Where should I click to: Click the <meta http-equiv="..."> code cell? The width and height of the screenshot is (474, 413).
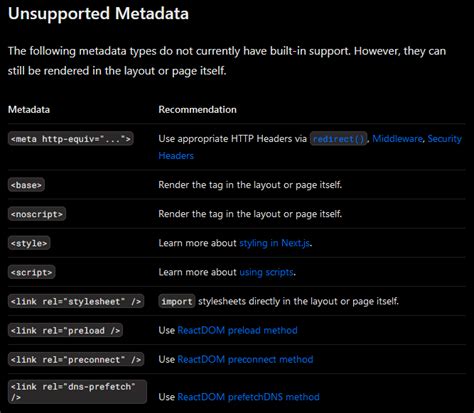point(71,139)
